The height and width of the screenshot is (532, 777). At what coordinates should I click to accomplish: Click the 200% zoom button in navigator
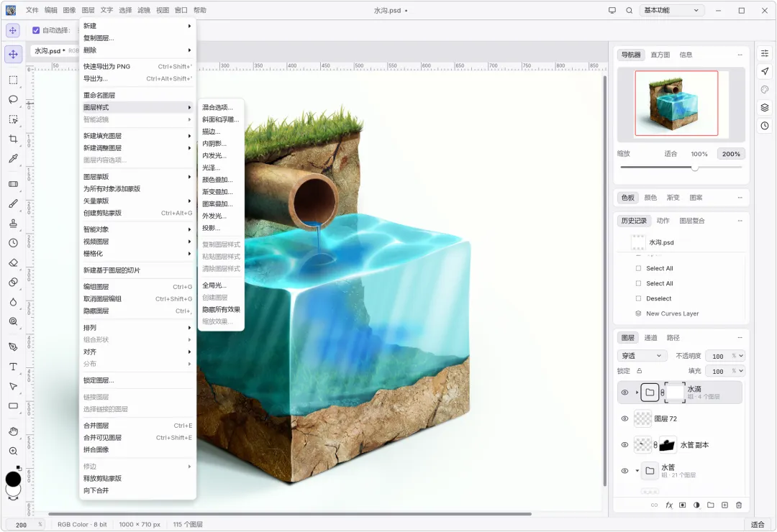point(731,154)
